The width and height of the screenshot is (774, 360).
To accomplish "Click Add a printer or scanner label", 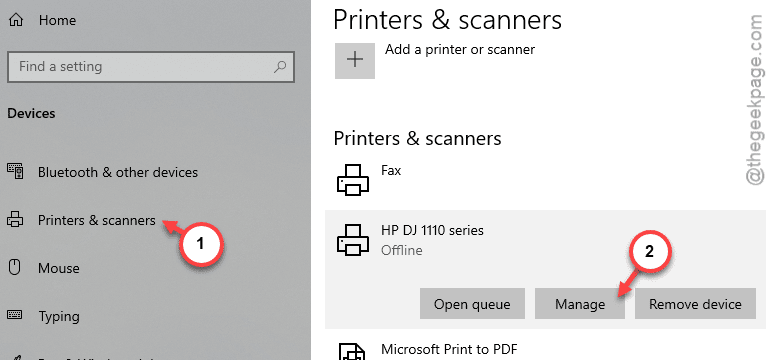I will click(460, 49).
